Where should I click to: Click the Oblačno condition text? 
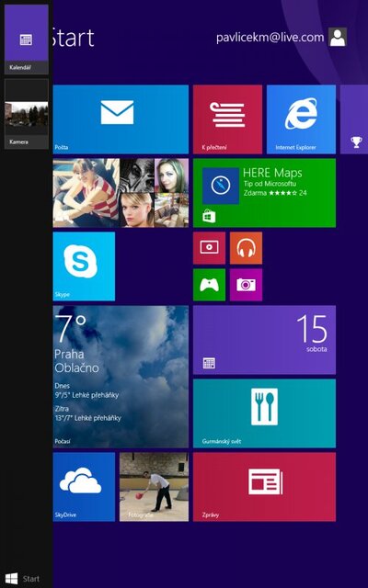click(77, 367)
